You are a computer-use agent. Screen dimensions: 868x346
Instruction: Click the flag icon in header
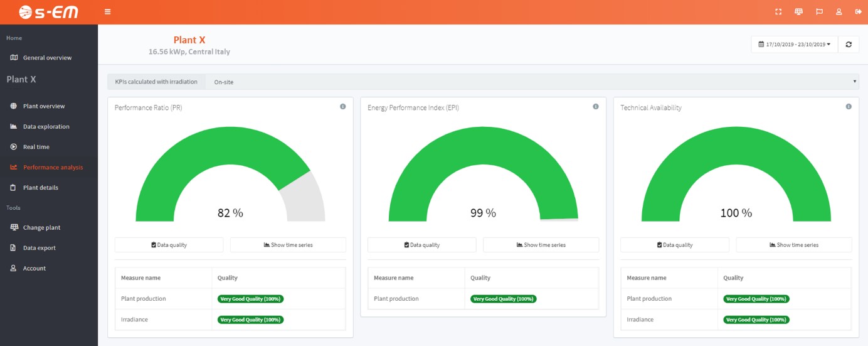pyautogui.click(x=819, y=12)
